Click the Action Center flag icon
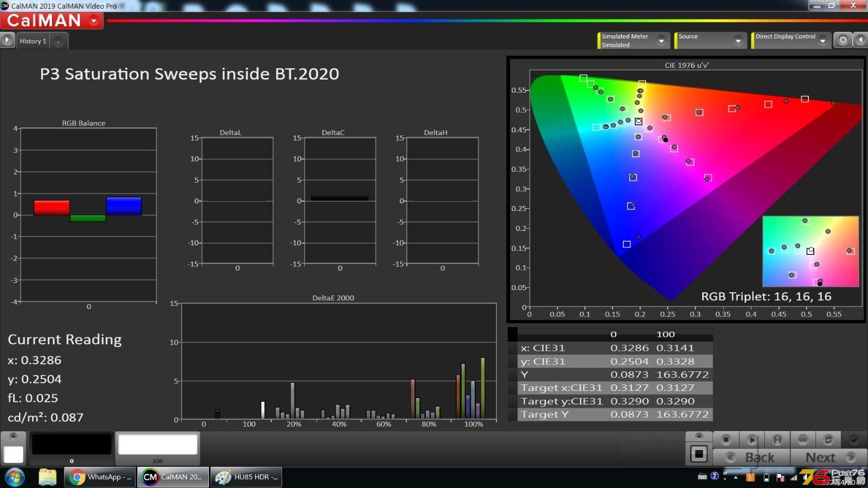 pos(780,478)
